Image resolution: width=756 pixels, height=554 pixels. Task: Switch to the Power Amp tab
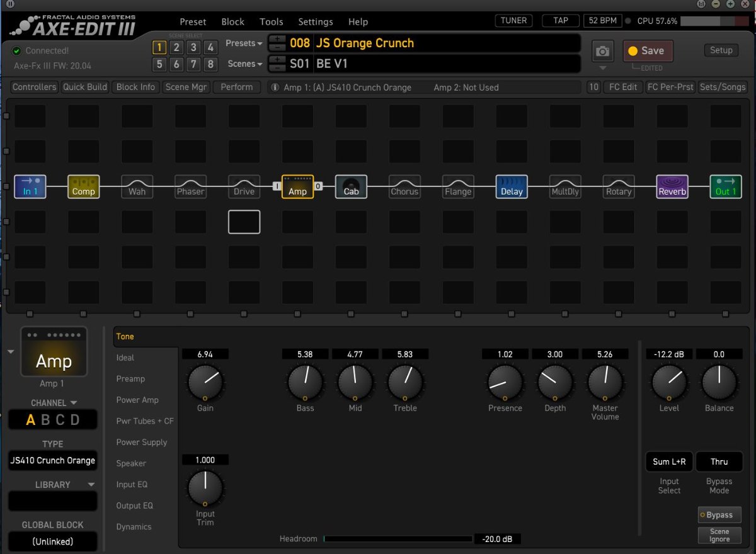(x=137, y=400)
